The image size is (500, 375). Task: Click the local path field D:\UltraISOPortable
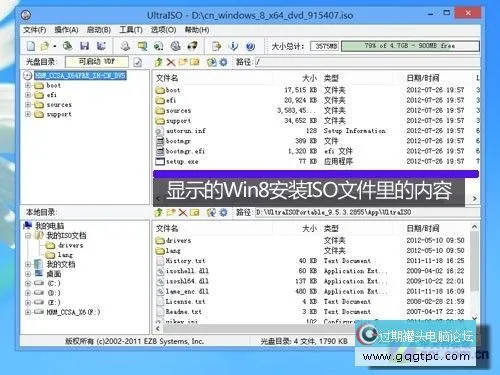[367, 212]
